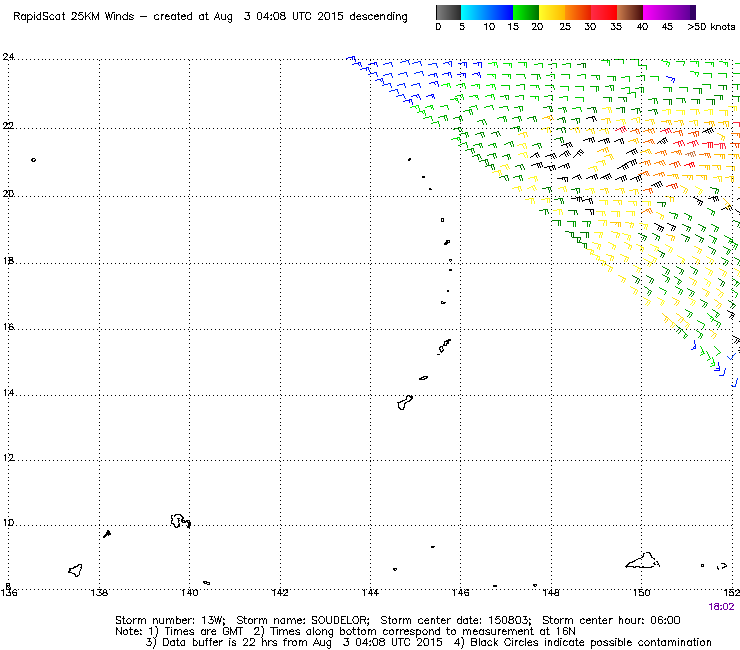This screenshot has height=650, width=740.
Task: Click the '142' longitude axis label
Action: [280, 592]
